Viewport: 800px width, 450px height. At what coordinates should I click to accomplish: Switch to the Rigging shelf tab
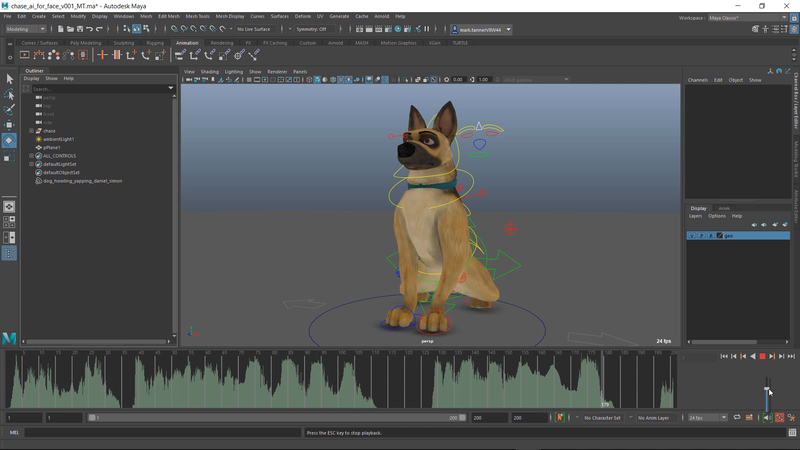155,43
